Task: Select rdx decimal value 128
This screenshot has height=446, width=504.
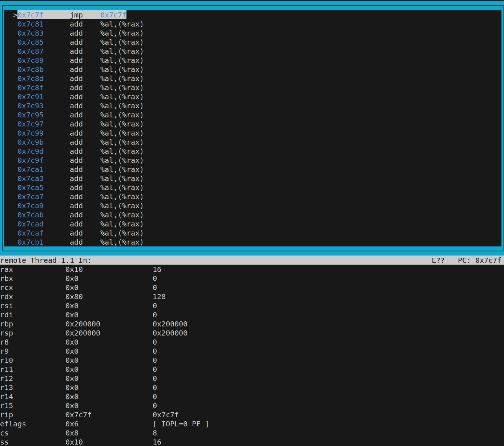Action: tap(159, 297)
